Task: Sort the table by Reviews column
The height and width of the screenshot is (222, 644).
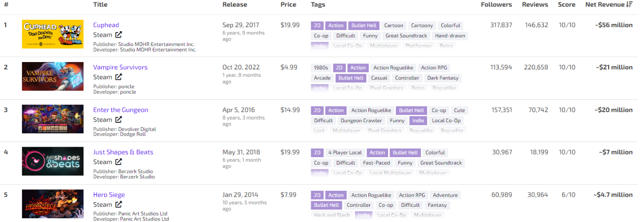Action: (535, 5)
